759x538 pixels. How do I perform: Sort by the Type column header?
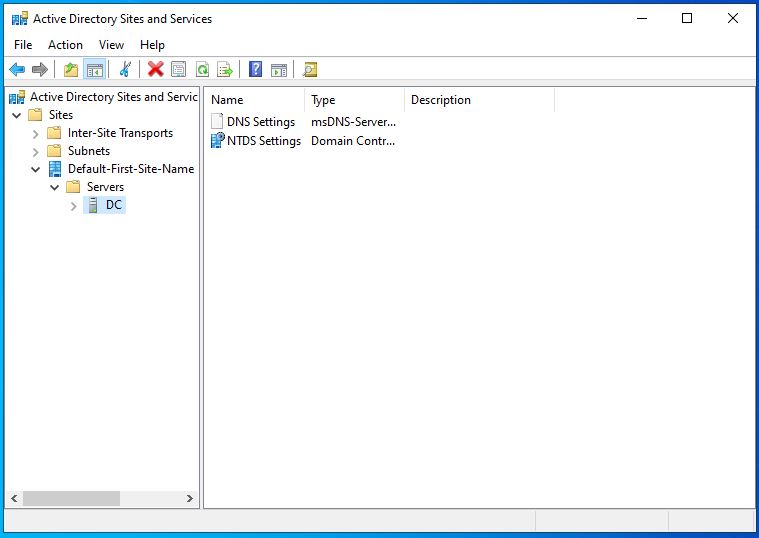(354, 100)
